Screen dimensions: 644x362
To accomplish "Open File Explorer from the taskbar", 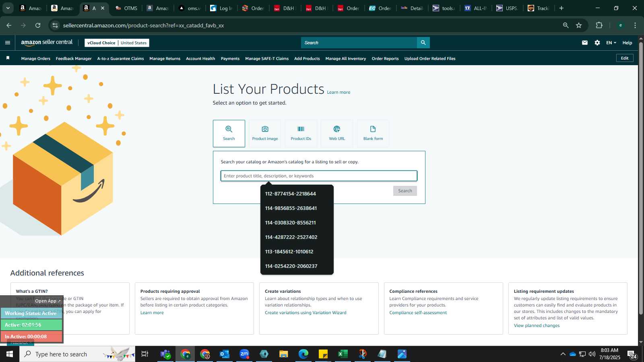I will click(x=284, y=354).
